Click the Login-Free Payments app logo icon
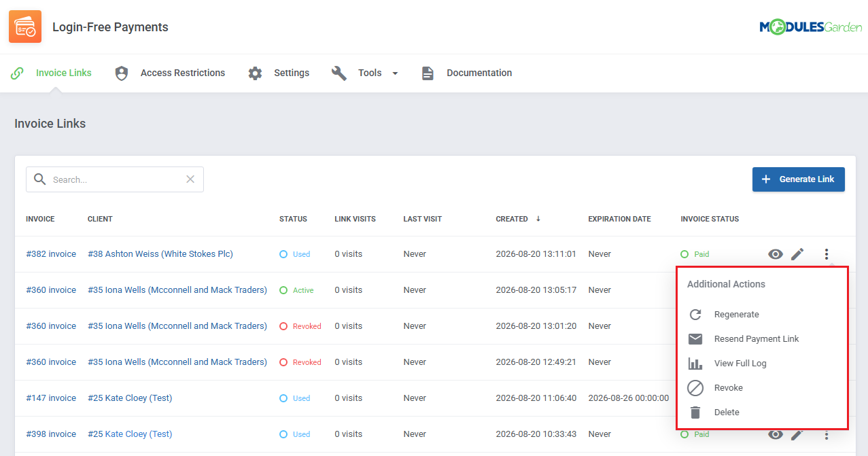868x456 pixels. (x=25, y=27)
